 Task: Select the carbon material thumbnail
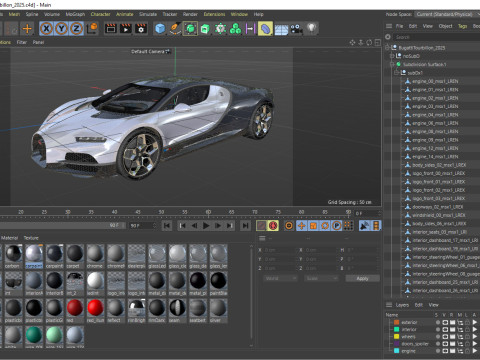tap(13, 254)
